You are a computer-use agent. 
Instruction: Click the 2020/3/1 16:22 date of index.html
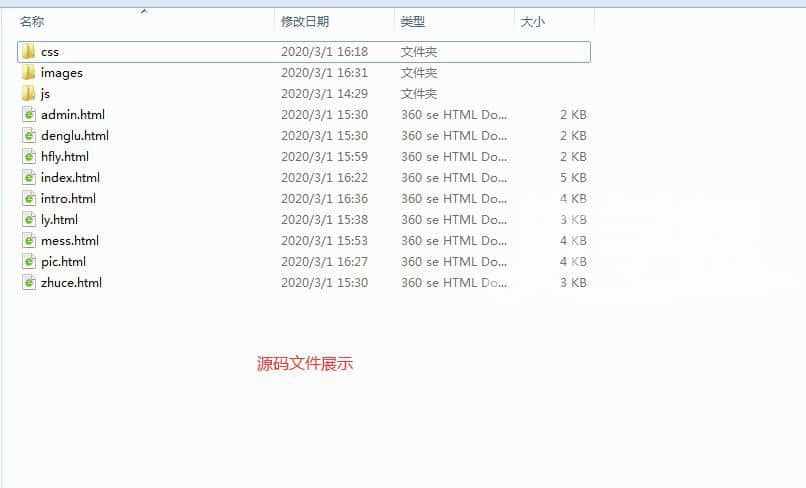pyautogui.click(x=324, y=177)
